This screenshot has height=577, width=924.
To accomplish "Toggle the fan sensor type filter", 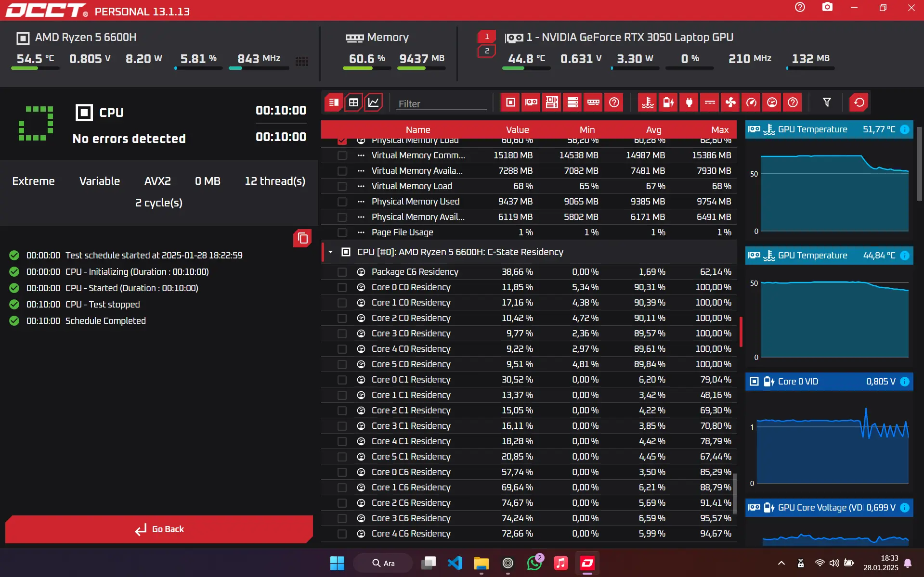I will (730, 103).
